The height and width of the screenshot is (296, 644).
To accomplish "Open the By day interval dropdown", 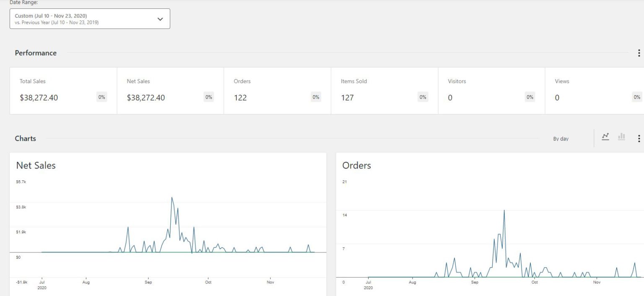I will (561, 139).
